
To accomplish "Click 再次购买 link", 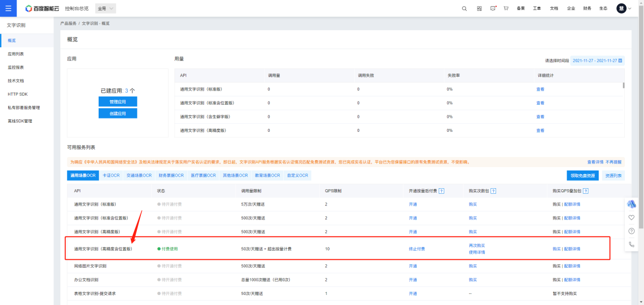I will click(476, 246).
